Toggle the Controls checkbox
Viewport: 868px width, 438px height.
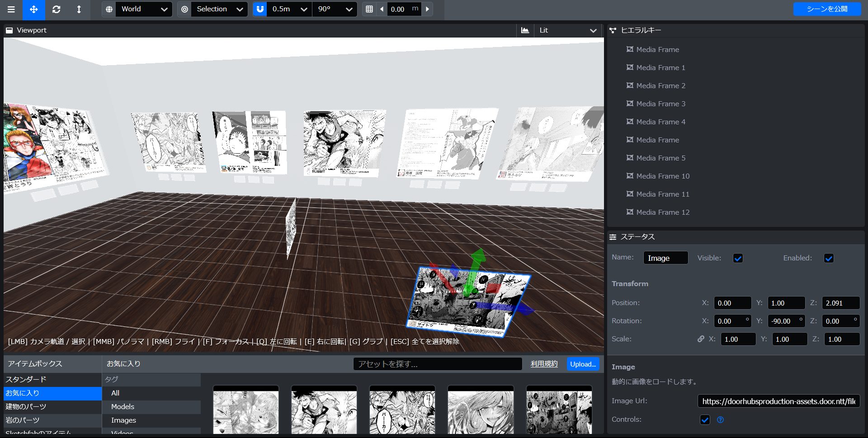click(x=705, y=420)
